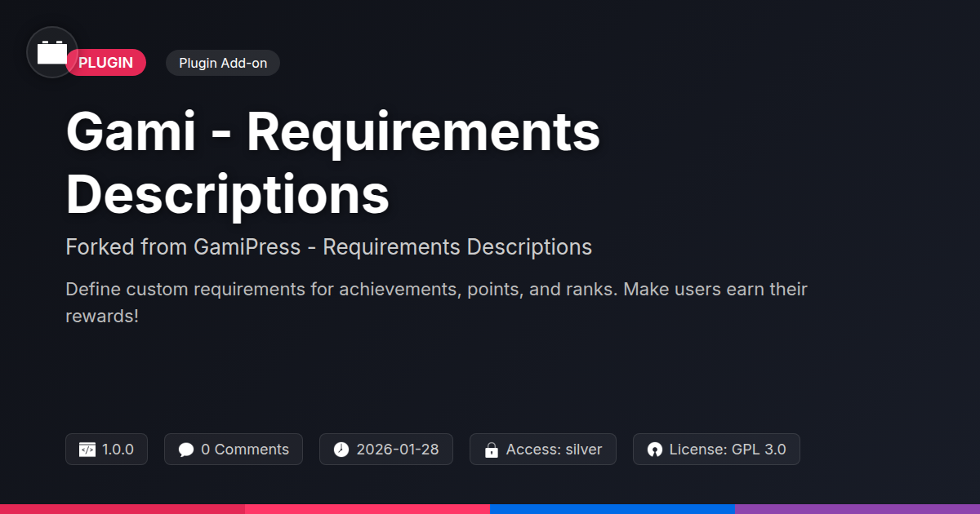
Task: Select the Plugin Add-on tag
Action: point(223,63)
